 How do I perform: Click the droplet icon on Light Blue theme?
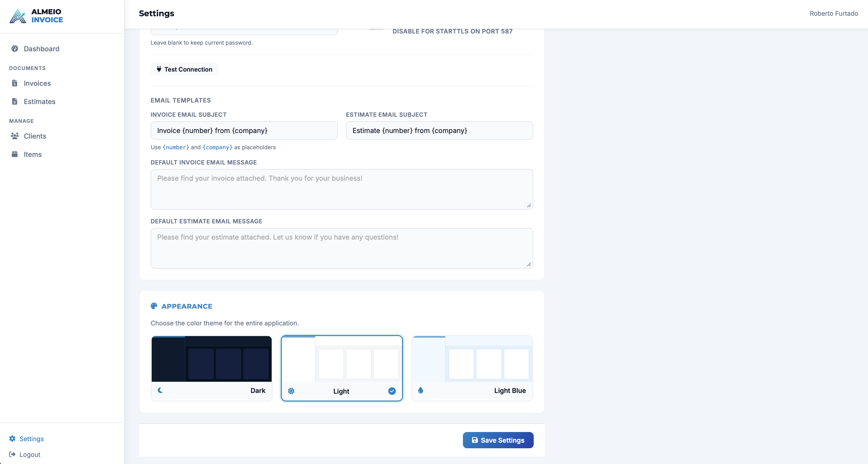pos(421,390)
